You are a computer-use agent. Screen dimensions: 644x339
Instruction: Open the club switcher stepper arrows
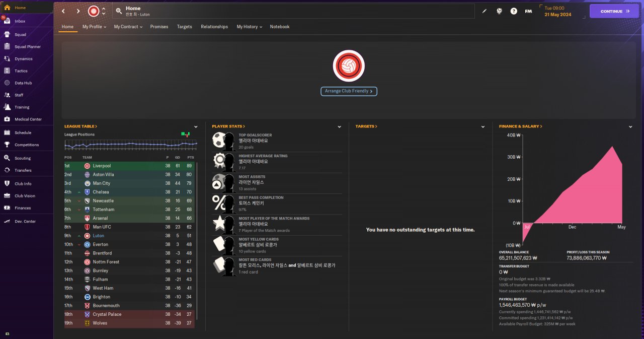point(104,11)
